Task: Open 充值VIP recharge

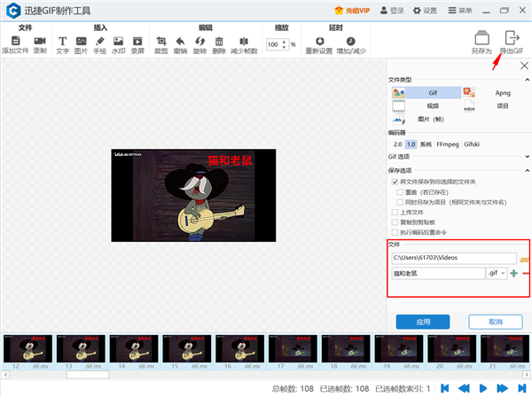Action: [x=352, y=11]
